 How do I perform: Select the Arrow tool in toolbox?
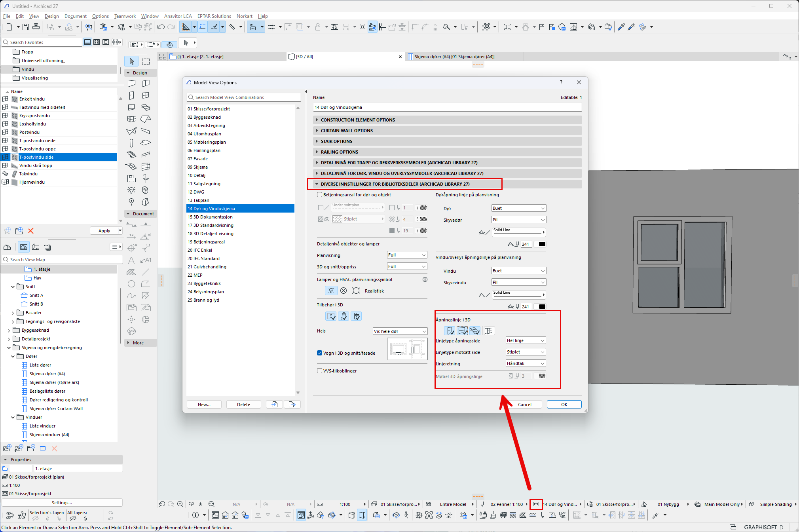(132, 61)
